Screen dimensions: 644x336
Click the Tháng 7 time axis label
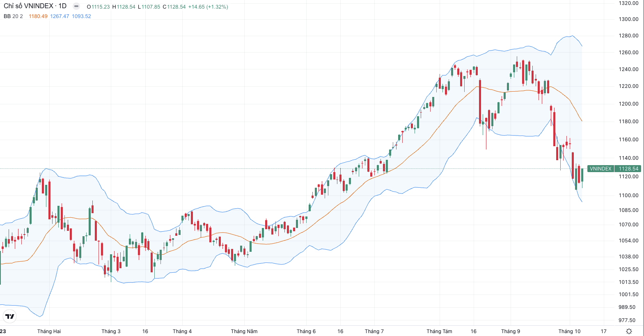click(x=374, y=331)
